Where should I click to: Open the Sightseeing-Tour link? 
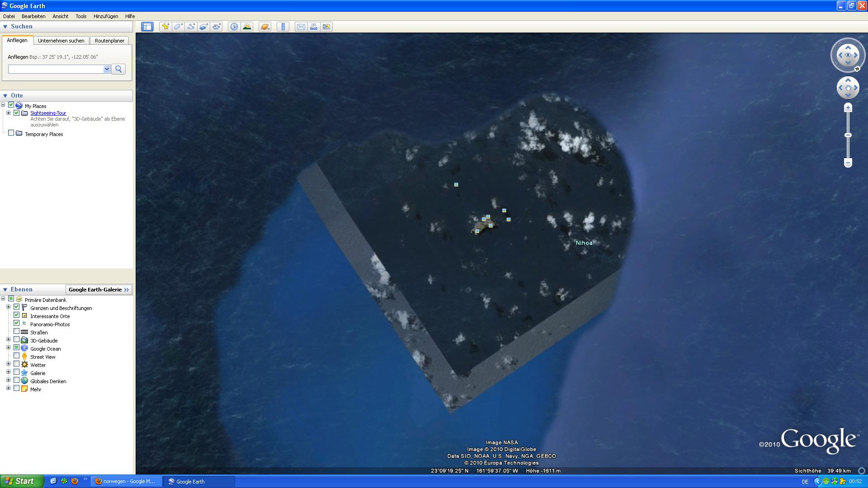(x=48, y=113)
